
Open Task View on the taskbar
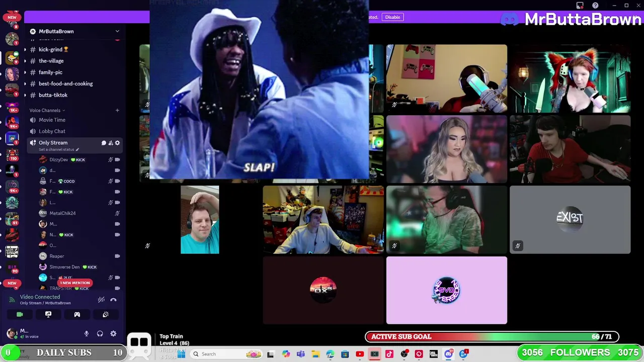click(271, 354)
